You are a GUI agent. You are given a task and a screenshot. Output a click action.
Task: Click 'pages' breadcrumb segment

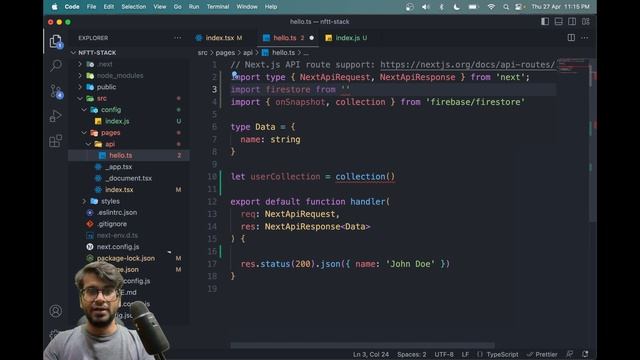pyautogui.click(x=225, y=53)
